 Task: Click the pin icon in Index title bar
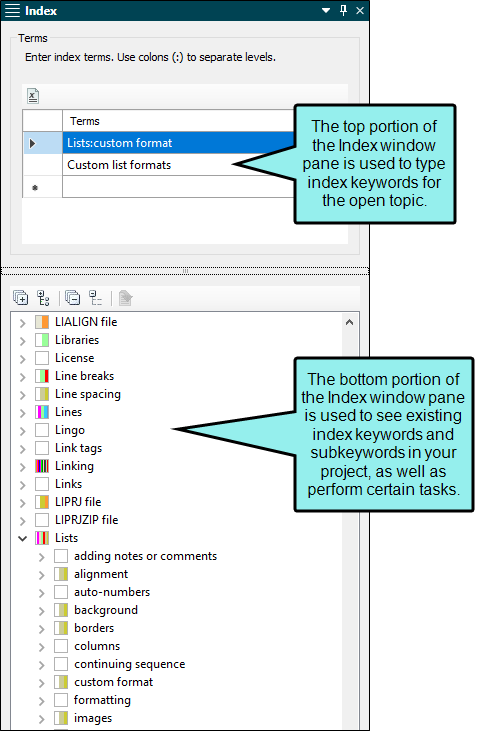click(x=344, y=10)
